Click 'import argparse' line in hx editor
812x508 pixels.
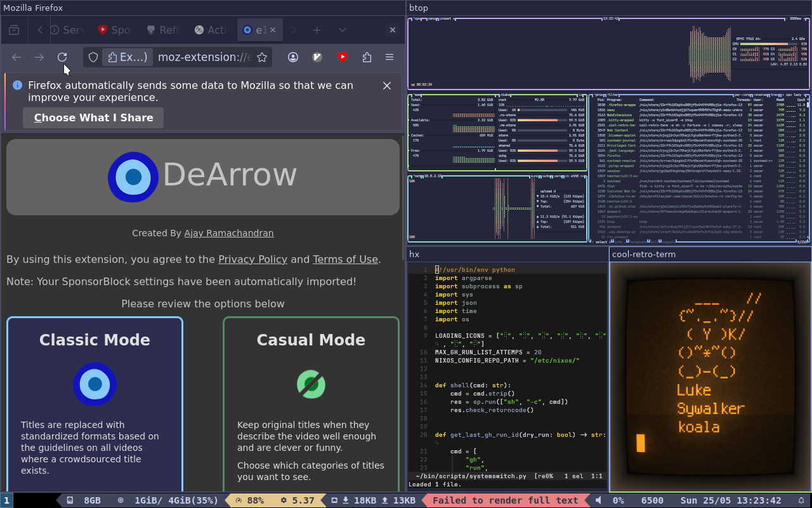pyautogui.click(x=463, y=278)
